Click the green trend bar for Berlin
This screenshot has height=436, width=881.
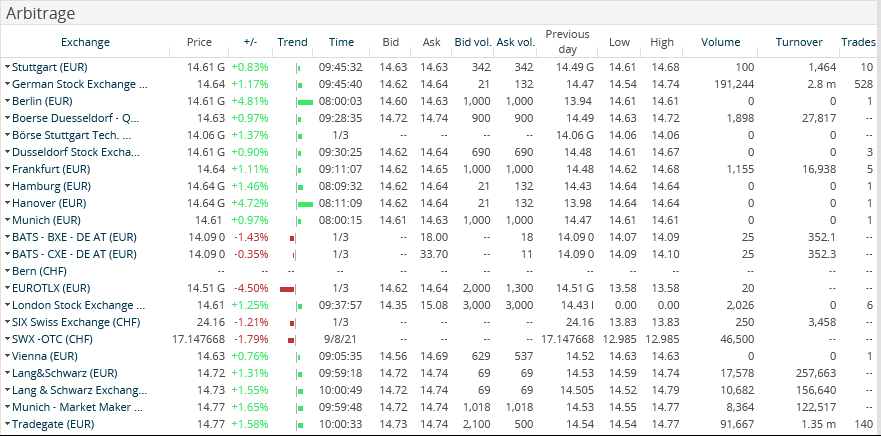305,101
